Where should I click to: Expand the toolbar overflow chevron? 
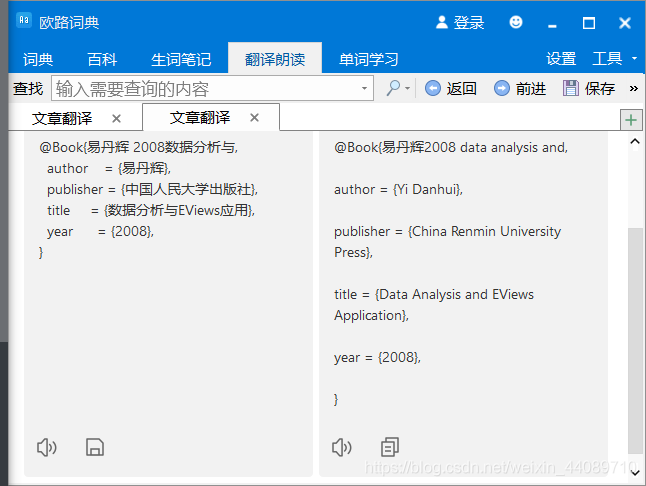click(634, 88)
